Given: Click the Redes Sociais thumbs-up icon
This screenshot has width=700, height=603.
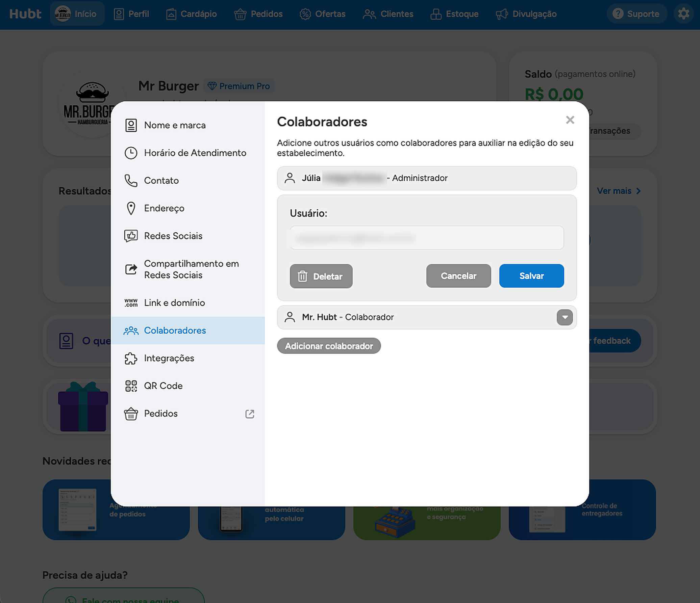Looking at the screenshot, I should click(x=131, y=236).
